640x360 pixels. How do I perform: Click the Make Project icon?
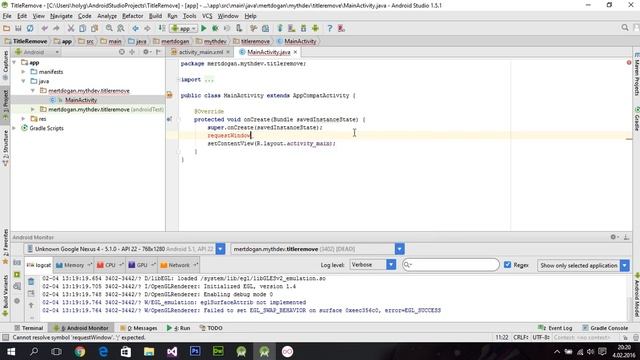coord(162,28)
